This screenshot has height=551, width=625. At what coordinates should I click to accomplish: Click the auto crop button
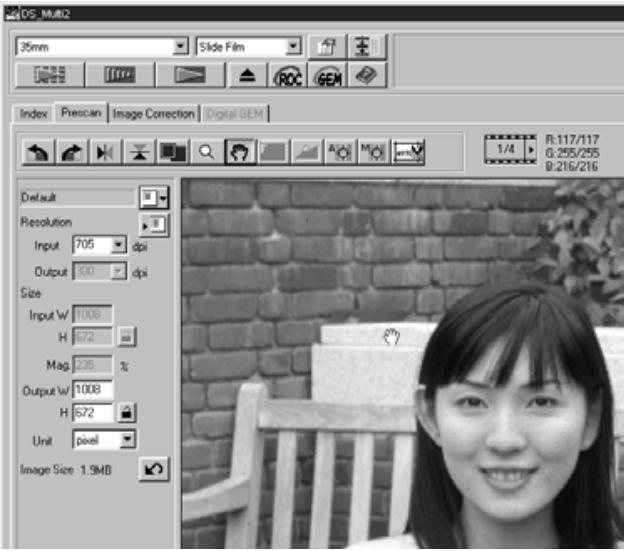click(273, 152)
